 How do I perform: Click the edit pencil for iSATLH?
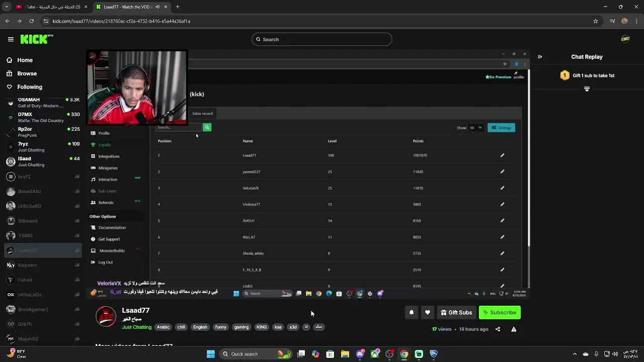tap(502, 221)
